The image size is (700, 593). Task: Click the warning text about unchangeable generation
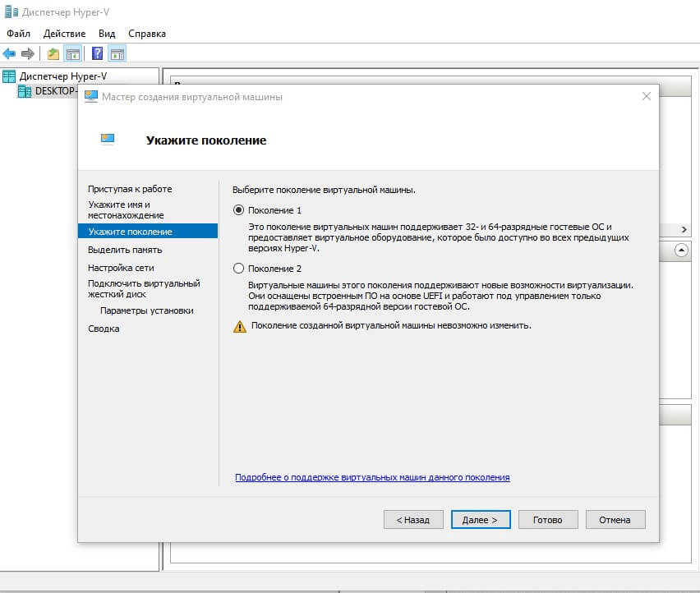[391, 326]
